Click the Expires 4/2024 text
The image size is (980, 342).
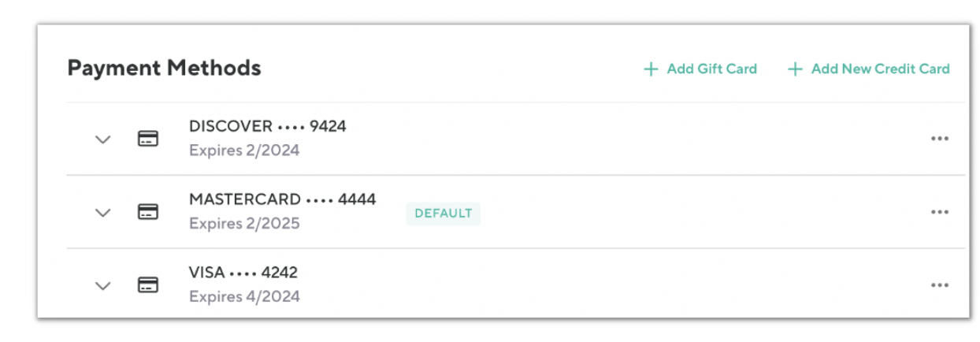pos(244,297)
